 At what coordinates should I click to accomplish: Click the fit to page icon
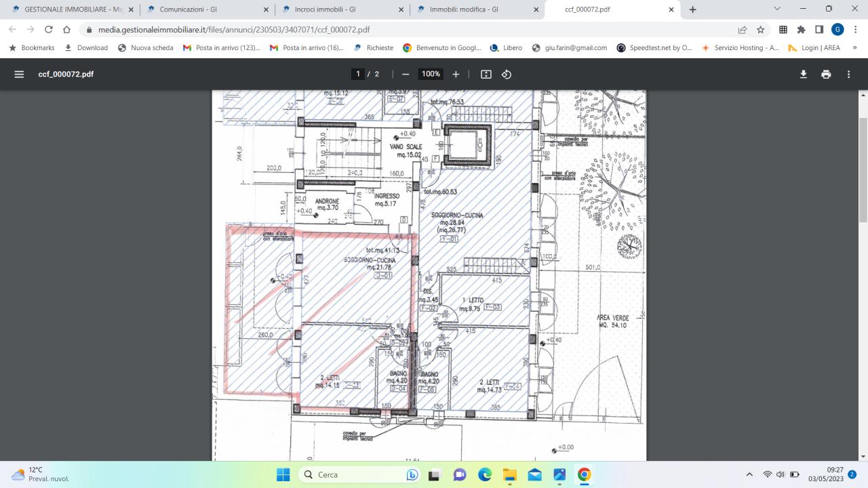click(486, 74)
